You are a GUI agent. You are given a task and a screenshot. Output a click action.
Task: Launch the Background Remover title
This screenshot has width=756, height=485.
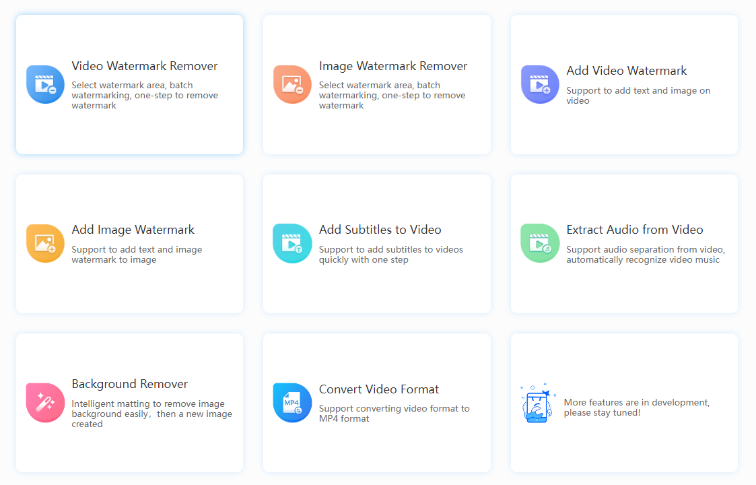[130, 384]
